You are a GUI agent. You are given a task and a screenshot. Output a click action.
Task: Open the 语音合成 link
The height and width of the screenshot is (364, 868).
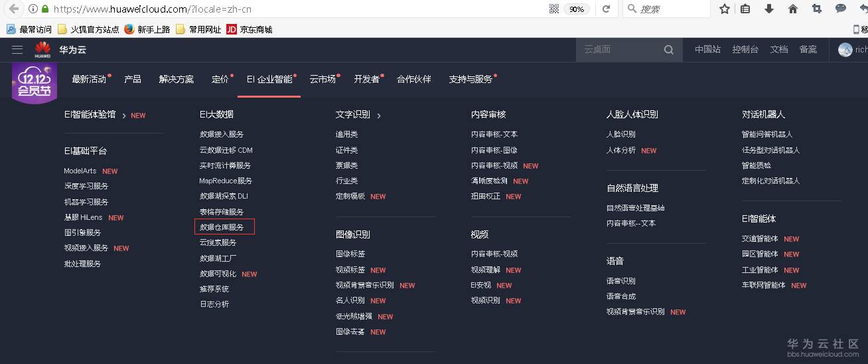click(621, 296)
